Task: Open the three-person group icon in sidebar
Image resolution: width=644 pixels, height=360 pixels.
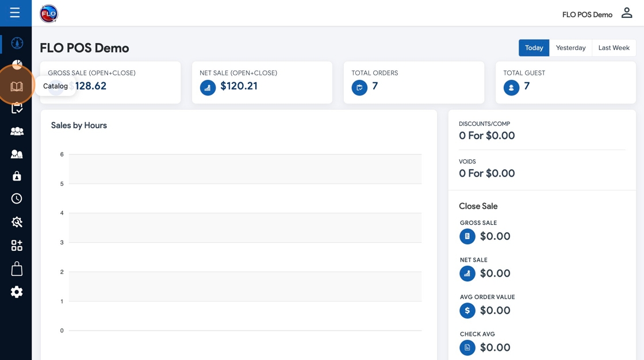Action: click(17, 131)
